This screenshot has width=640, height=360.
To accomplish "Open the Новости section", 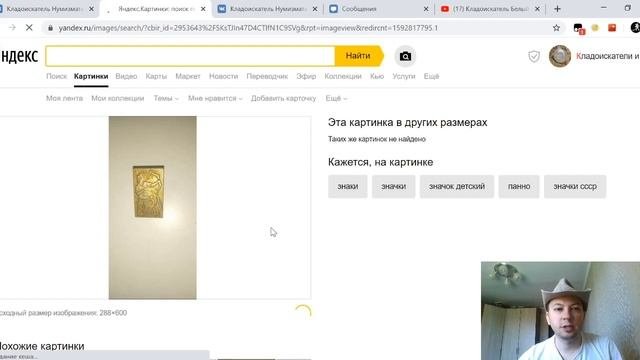I will 223,76.
